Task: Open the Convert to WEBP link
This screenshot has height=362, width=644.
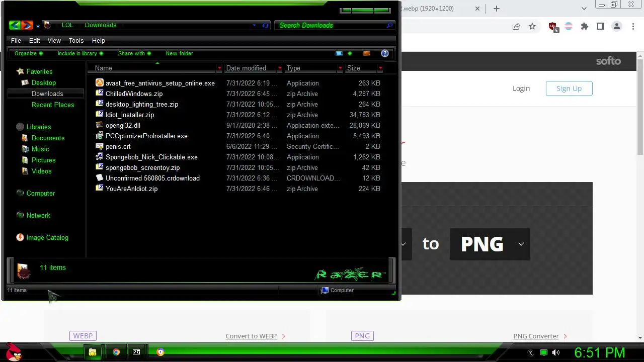Action: [x=251, y=336]
